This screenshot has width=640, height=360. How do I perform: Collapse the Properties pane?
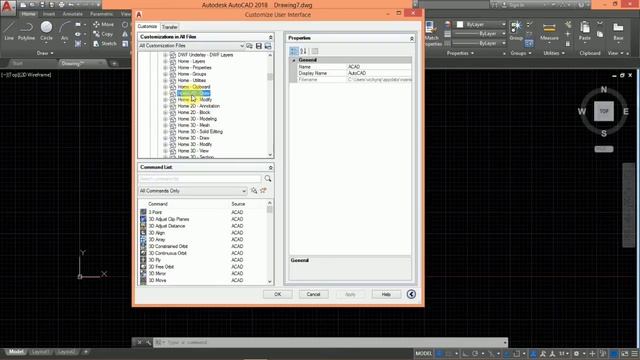pyautogui.click(x=411, y=38)
